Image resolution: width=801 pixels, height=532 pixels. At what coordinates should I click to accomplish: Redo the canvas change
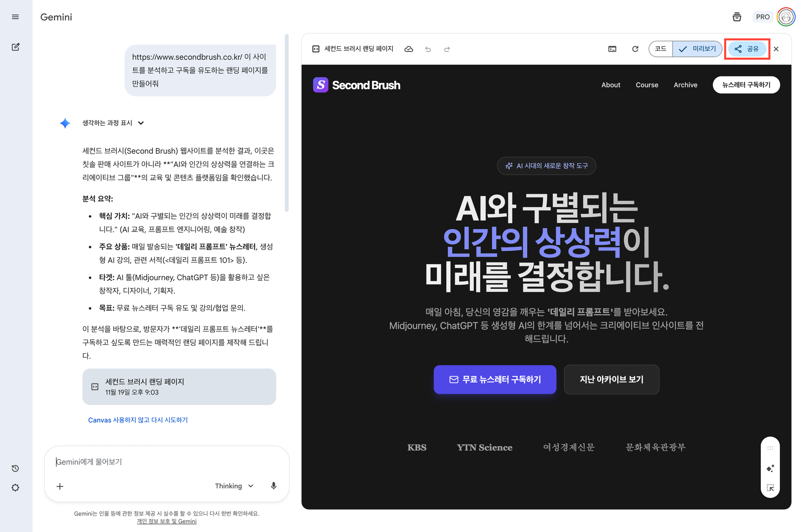(447, 49)
